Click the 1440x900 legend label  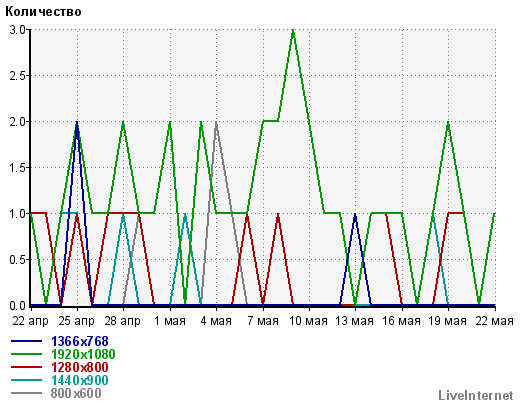pos(80,380)
